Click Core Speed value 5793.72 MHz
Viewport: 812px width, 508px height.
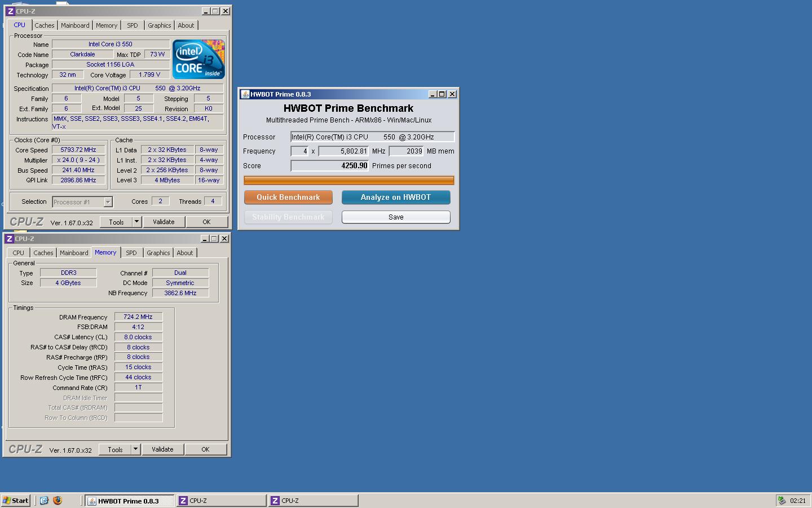pos(78,150)
